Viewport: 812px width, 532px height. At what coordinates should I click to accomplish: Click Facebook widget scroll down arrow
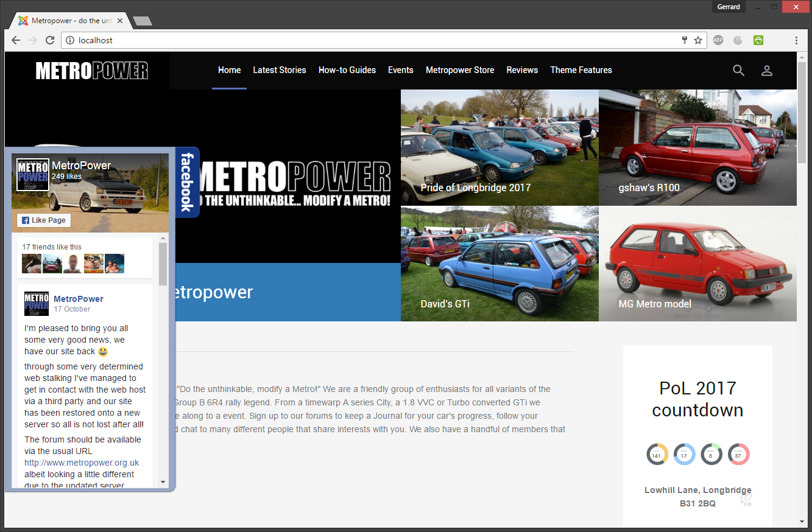tap(163, 482)
